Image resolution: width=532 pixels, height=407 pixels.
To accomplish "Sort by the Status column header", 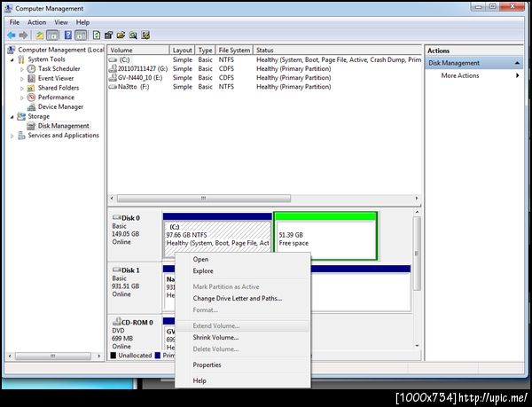I will point(337,51).
